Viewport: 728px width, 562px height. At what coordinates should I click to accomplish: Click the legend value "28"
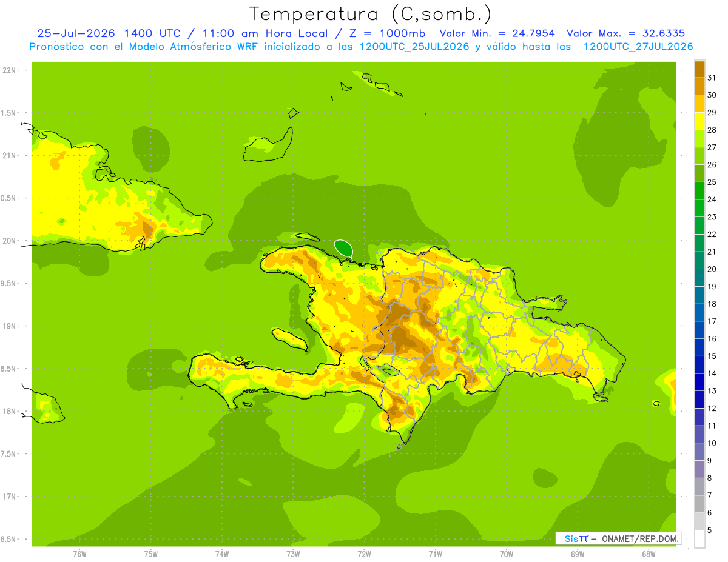712,129
